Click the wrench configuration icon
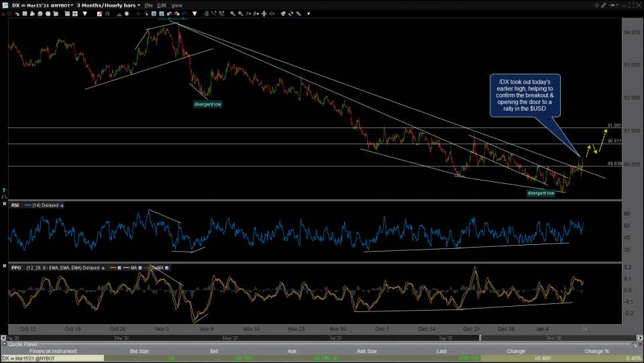 point(300,13)
